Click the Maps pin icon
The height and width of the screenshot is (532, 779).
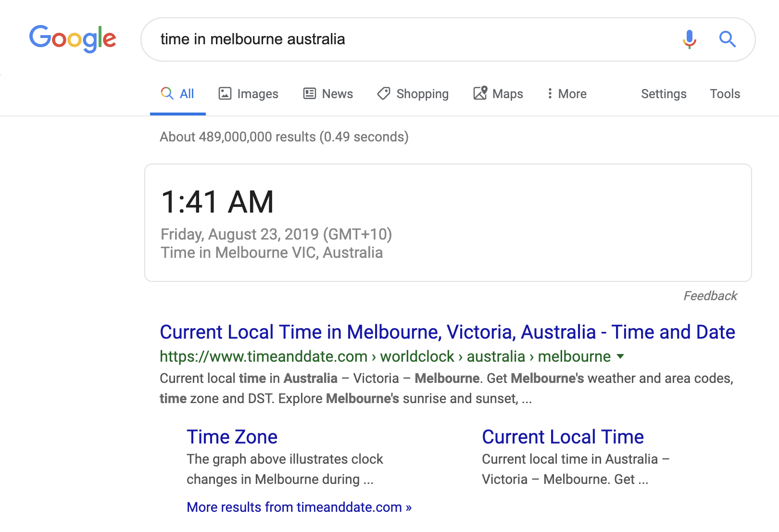tap(480, 93)
